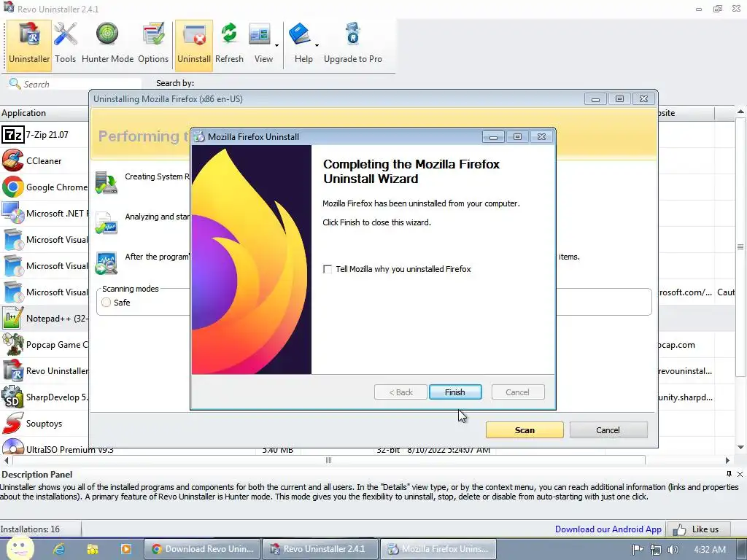The height and width of the screenshot is (560, 747).
Task: Open the View toolbar icon
Action: (260, 44)
